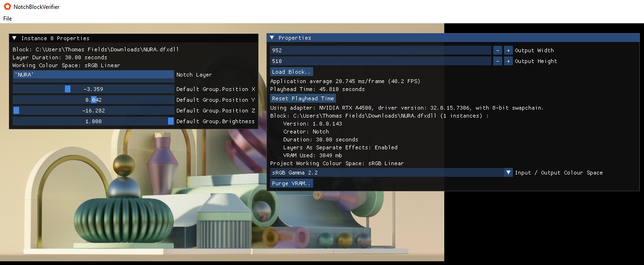Open the File menu

[x=7, y=19]
